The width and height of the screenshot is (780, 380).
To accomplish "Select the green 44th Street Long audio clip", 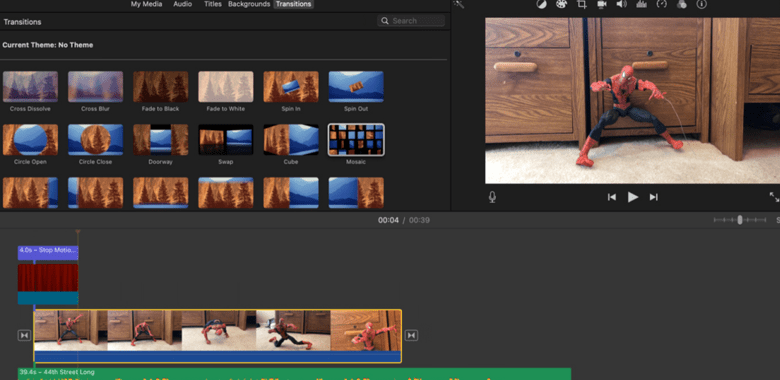I will coord(294,374).
